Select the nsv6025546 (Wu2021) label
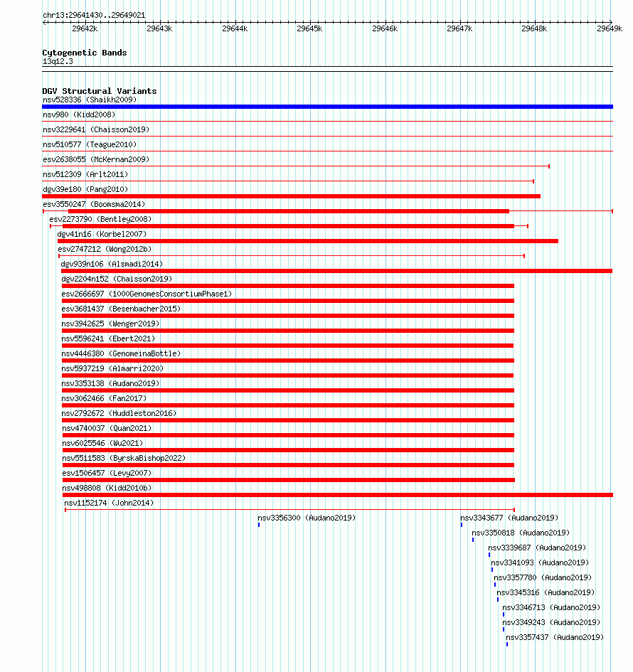This screenshot has width=633, height=672. (102, 443)
